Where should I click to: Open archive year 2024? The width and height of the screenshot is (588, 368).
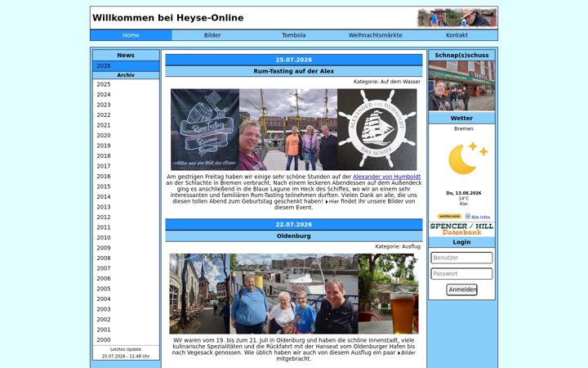coord(126,94)
